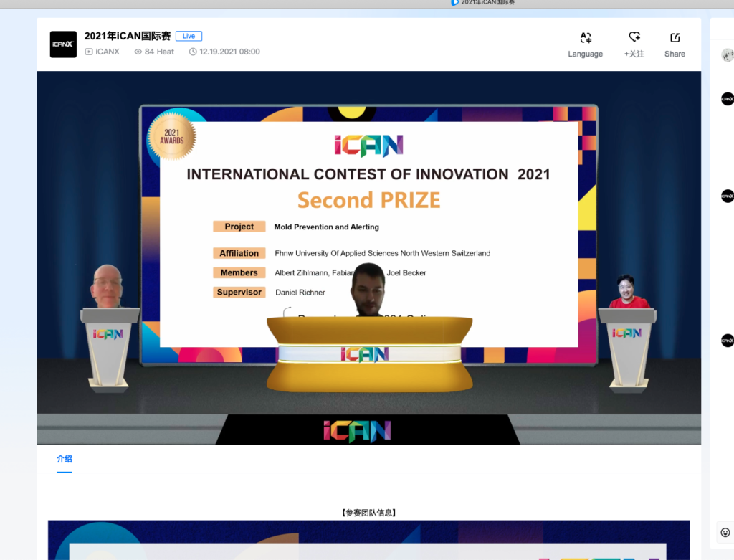734x560 pixels.
Task: Click the 12.19.2021 08:00 date stamp
Action: 229,52
